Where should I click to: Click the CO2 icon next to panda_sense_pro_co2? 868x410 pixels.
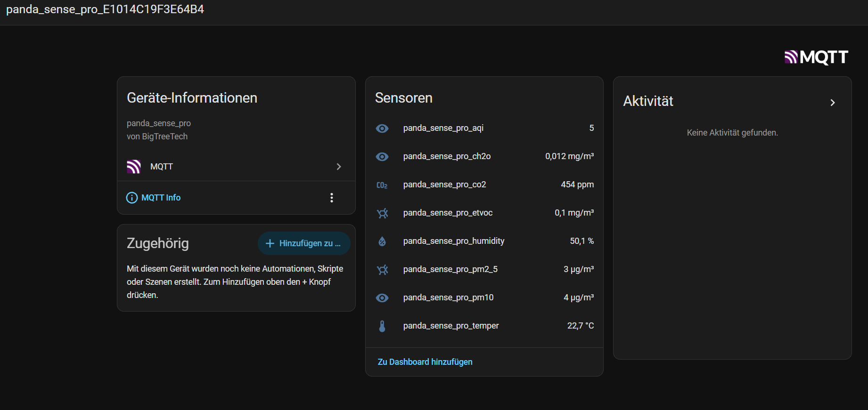[382, 185]
